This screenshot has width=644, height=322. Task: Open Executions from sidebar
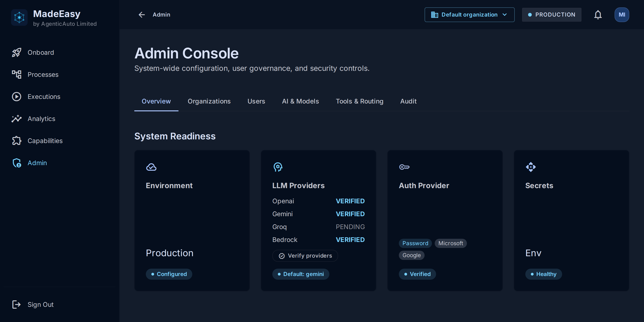click(x=60, y=97)
